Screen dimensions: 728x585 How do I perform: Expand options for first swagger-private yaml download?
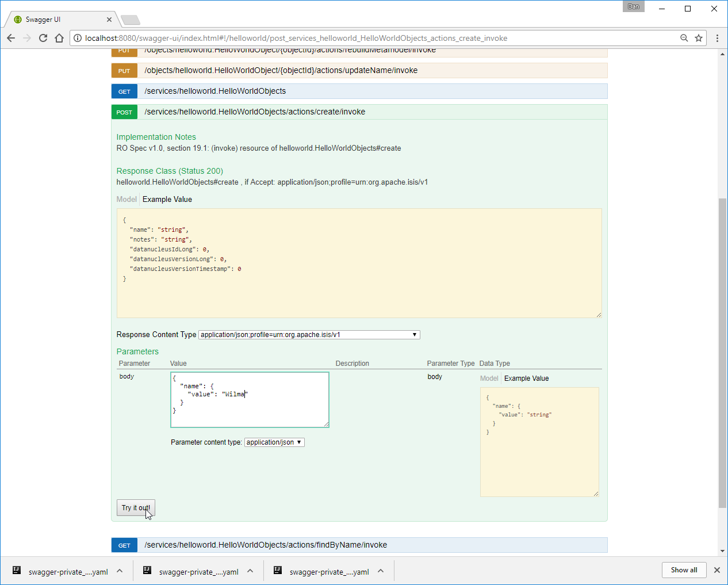coord(120,571)
